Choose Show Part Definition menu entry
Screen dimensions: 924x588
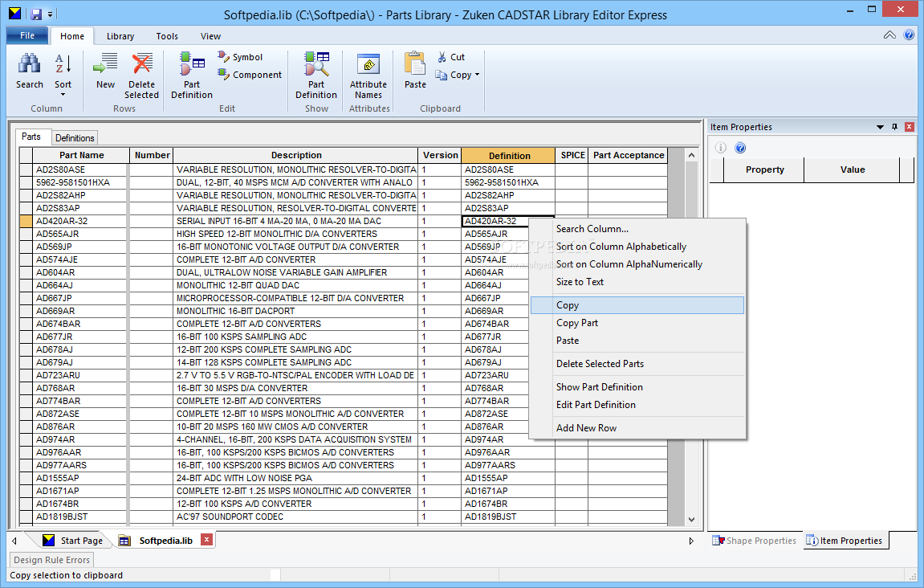click(637, 387)
